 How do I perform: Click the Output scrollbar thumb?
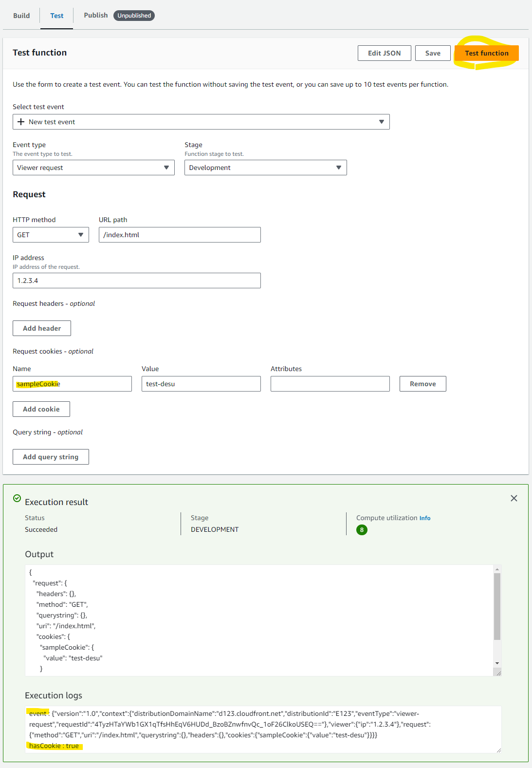coord(497,606)
